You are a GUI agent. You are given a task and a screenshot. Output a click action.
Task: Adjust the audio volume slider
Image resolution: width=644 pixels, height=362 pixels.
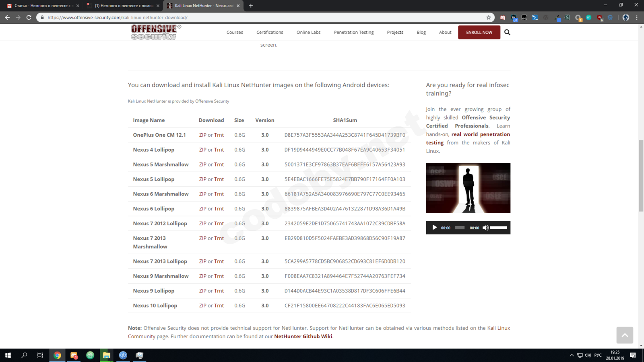pyautogui.click(x=499, y=228)
